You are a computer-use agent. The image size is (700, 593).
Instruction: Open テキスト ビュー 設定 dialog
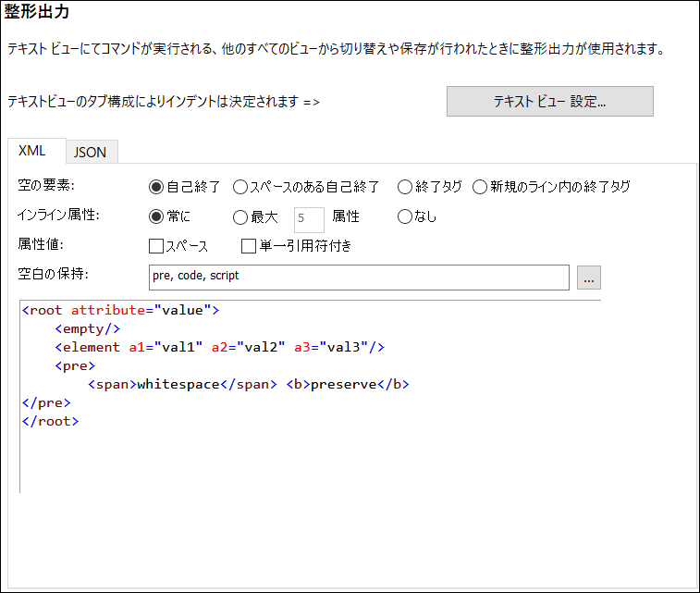(x=549, y=102)
